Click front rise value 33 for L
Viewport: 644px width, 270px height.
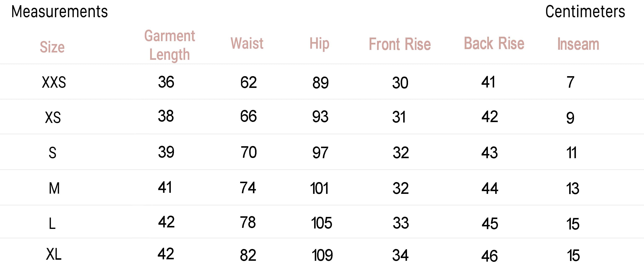401,223
